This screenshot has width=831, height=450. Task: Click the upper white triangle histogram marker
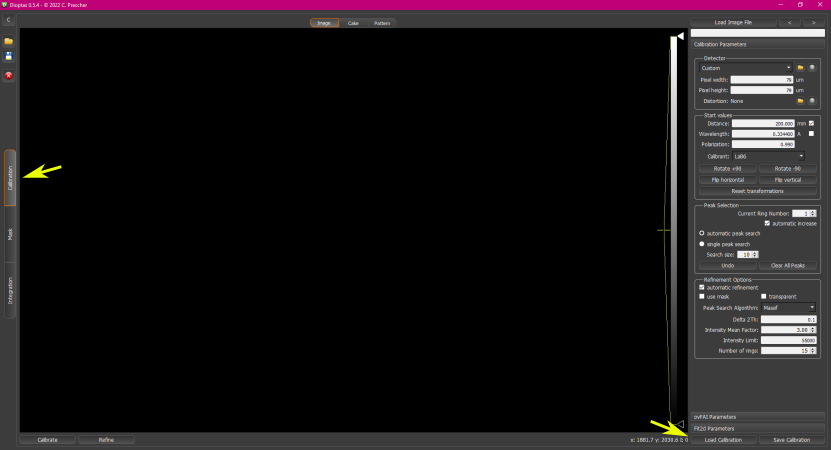[x=680, y=37]
